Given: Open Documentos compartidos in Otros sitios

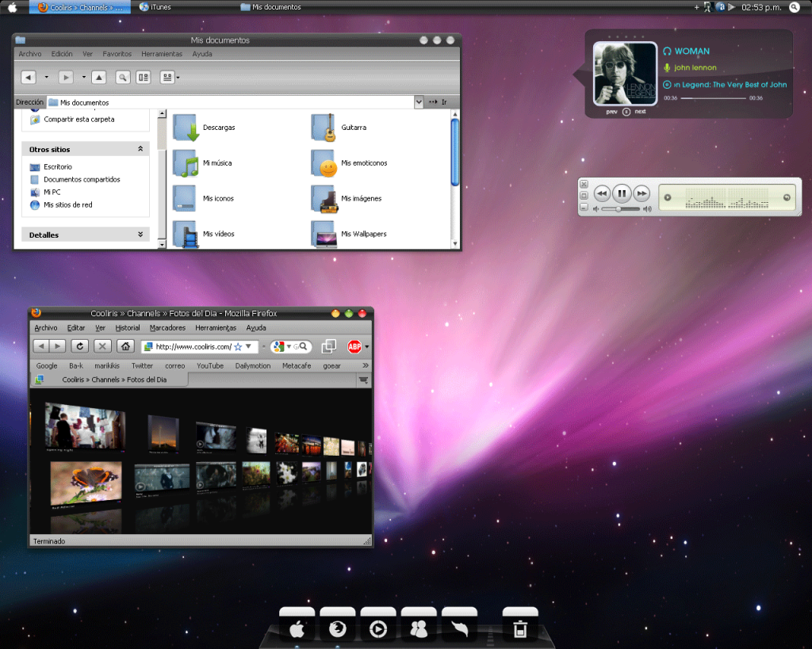Looking at the screenshot, I should click(x=82, y=180).
